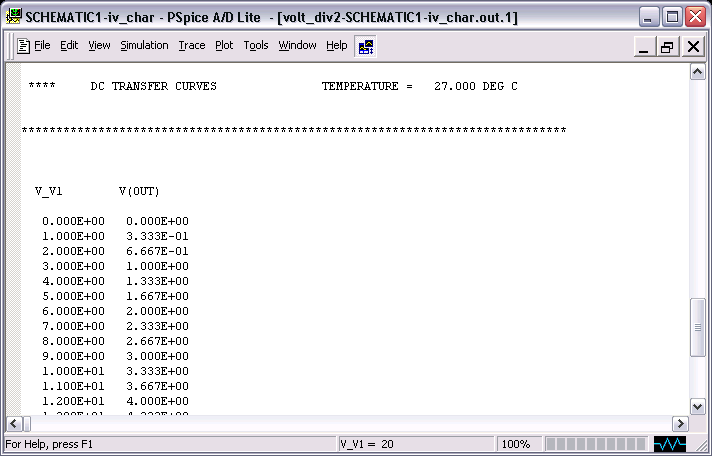Click the vertical scrollbar thumb
Screen dimensions: 712x456
click(x=697, y=327)
